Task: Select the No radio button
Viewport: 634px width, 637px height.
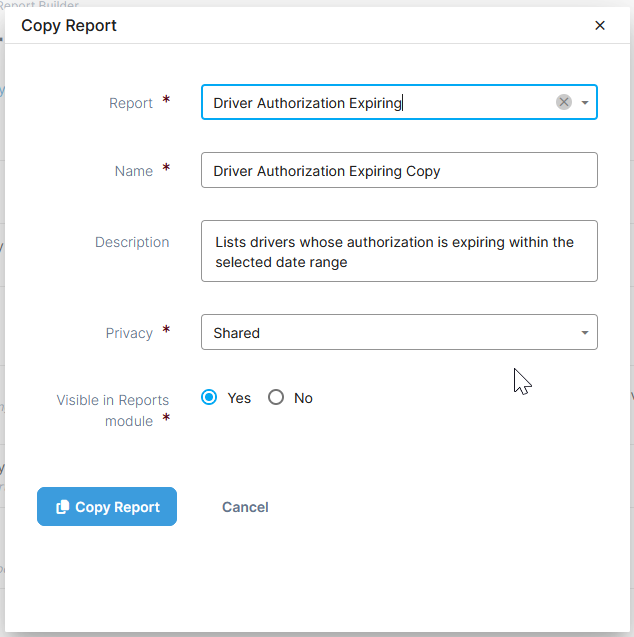Action: point(276,398)
